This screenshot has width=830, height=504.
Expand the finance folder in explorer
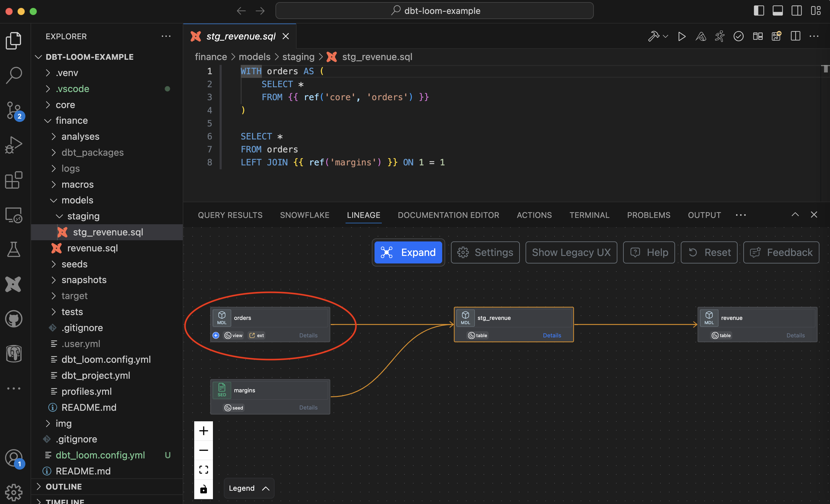pos(71,120)
